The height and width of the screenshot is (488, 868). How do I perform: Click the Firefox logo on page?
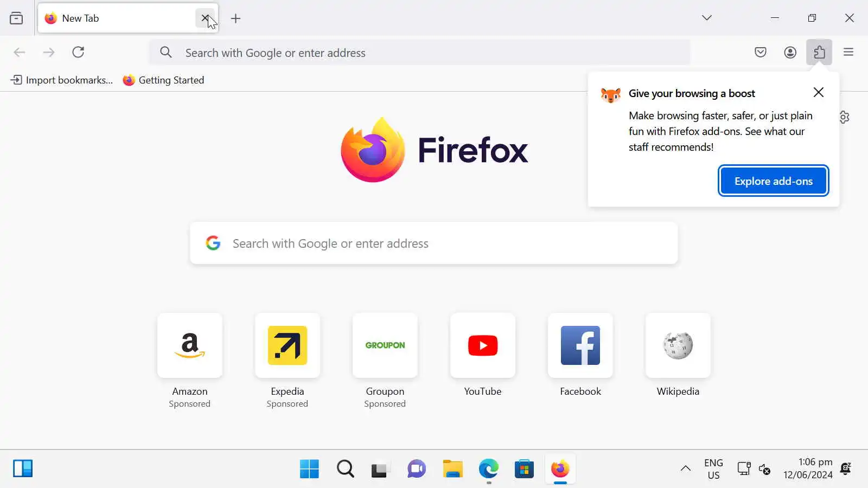[x=434, y=150]
